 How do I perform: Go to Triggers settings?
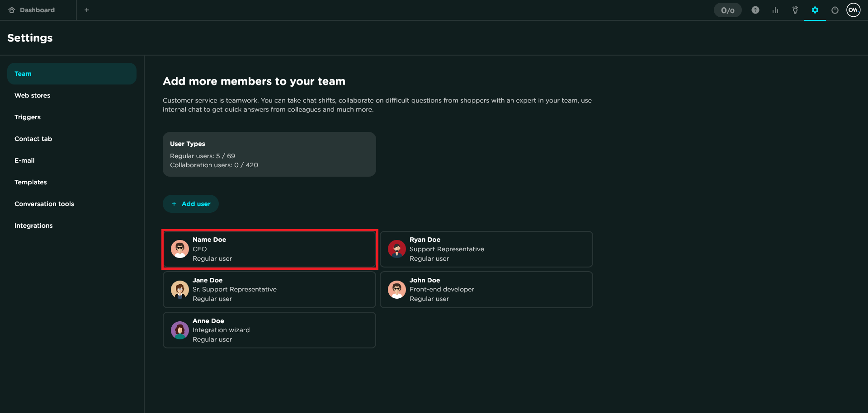[x=28, y=117]
